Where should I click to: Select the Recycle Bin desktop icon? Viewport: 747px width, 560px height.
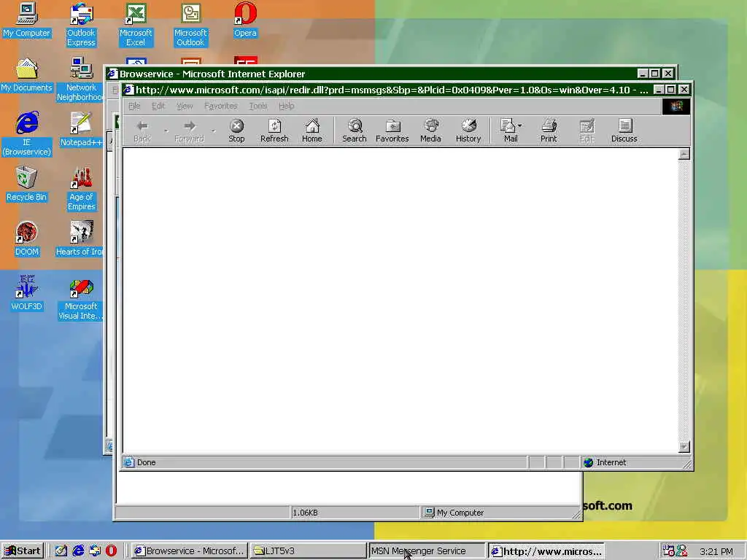[x=26, y=184]
